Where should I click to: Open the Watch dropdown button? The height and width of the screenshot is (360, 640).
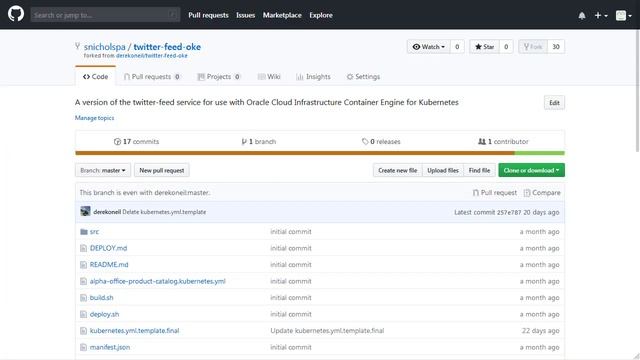tap(429, 47)
